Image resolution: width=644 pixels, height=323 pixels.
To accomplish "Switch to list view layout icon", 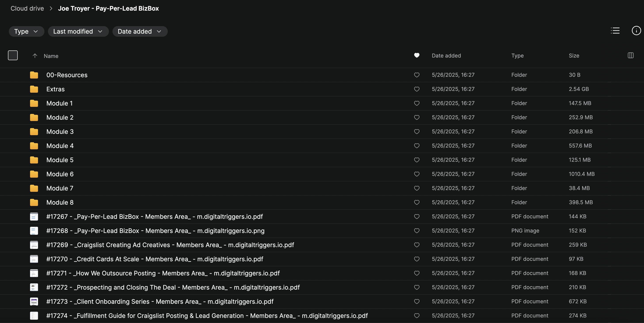I will [x=615, y=31].
